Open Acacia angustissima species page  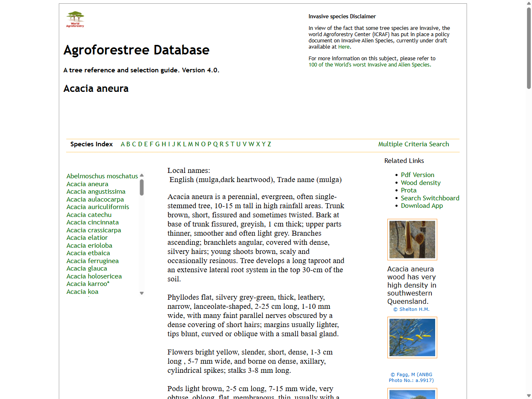click(x=96, y=192)
